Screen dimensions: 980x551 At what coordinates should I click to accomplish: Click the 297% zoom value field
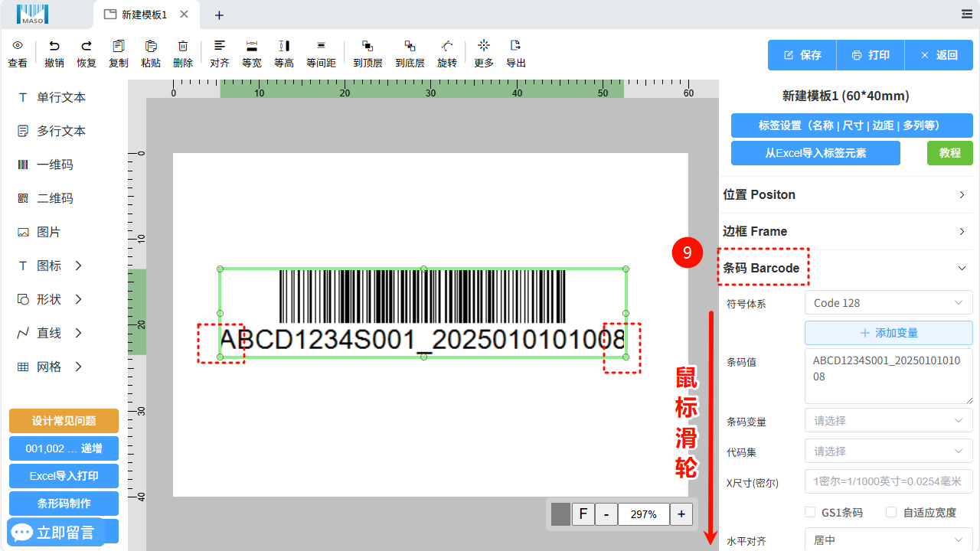[x=644, y=514]
